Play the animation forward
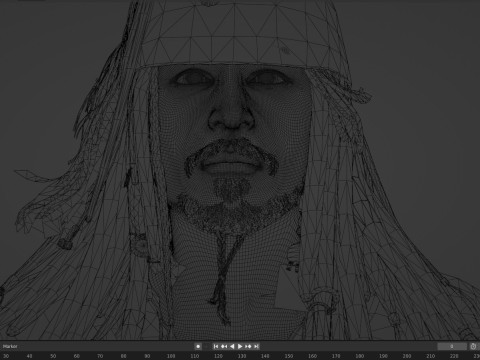Viewport: 480px width, 360px height. point(240,346)
